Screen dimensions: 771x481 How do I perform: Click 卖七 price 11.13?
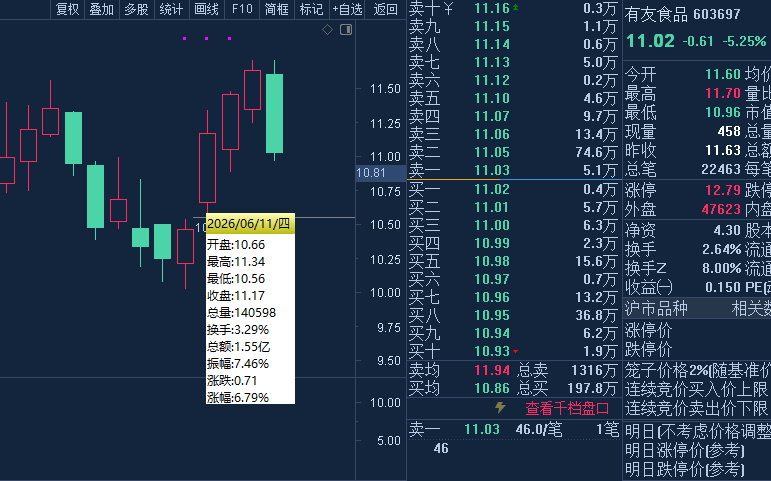492,62
